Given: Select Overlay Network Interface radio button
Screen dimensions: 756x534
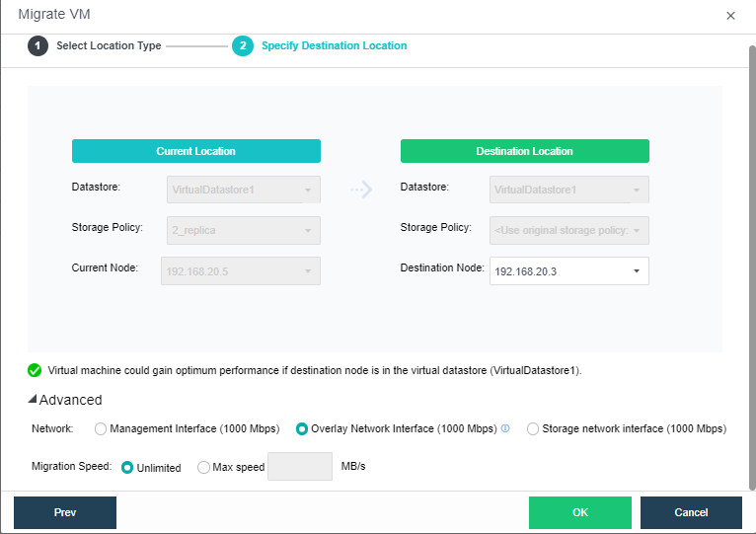Looking at the screenshot, I should point(302,429).
